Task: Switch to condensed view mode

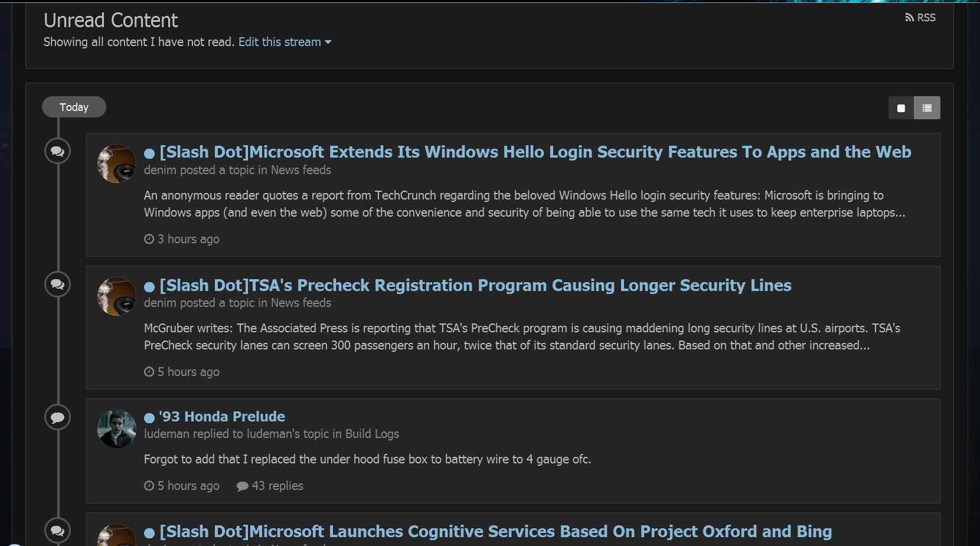Action: 901,108
